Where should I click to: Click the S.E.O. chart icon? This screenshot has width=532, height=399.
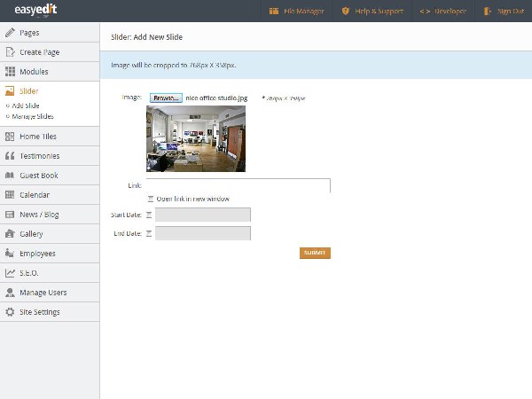point(10,273)
